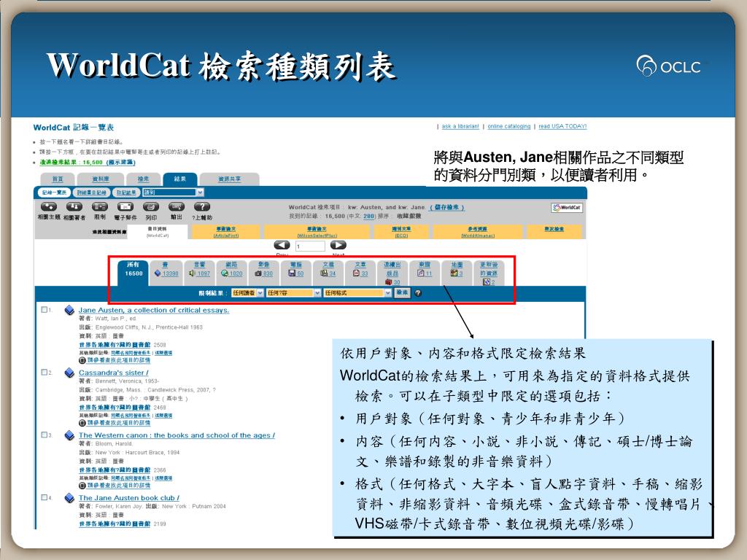Open the ECO database link
The width and height of the screenshot is (747, 560).
click(x=401, y=232)
